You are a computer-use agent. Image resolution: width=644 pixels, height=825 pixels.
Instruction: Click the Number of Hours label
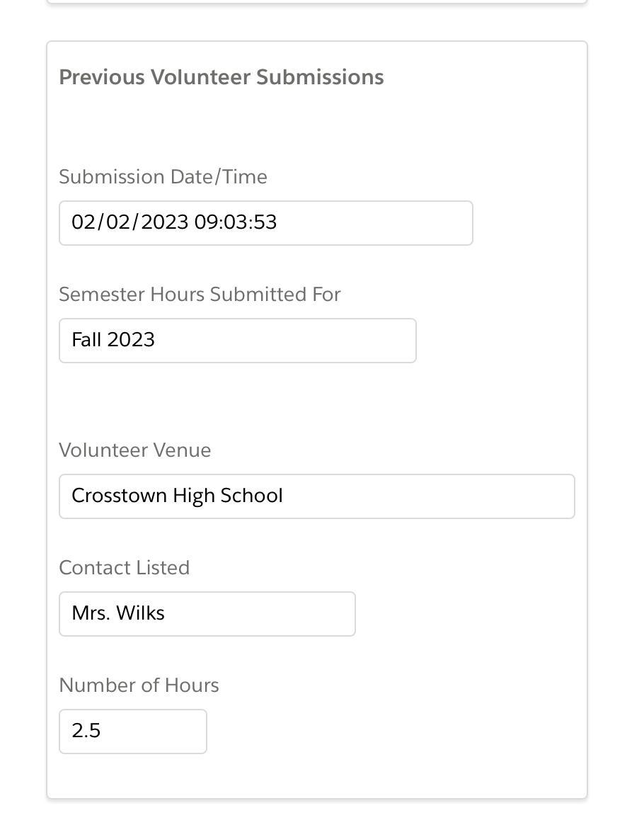(139, 685)
